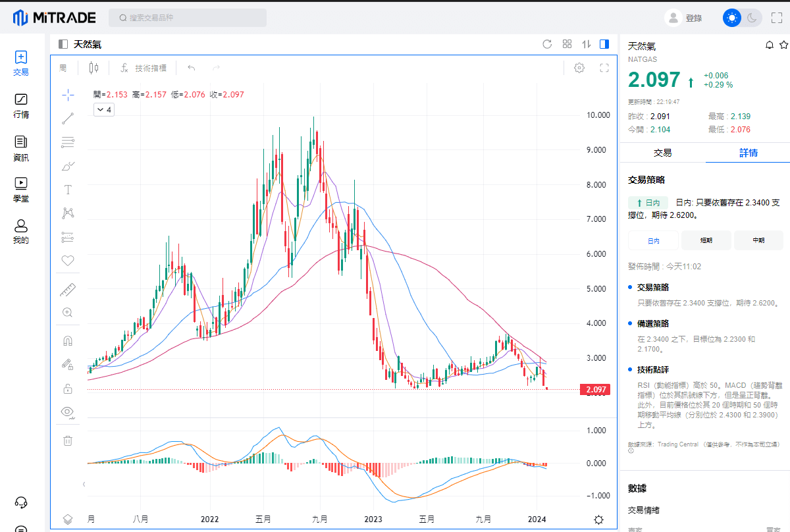Open 行情 in the left sidebar

(x=21, y=105)
